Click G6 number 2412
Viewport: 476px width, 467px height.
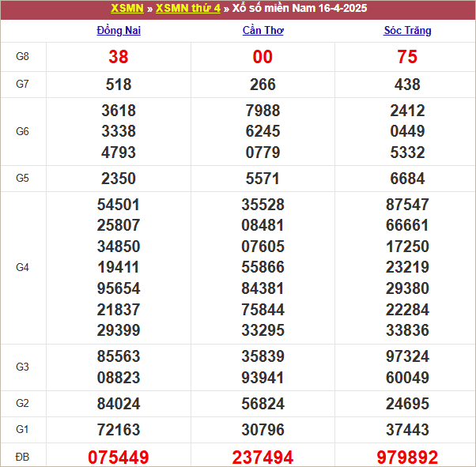point(407,111)
